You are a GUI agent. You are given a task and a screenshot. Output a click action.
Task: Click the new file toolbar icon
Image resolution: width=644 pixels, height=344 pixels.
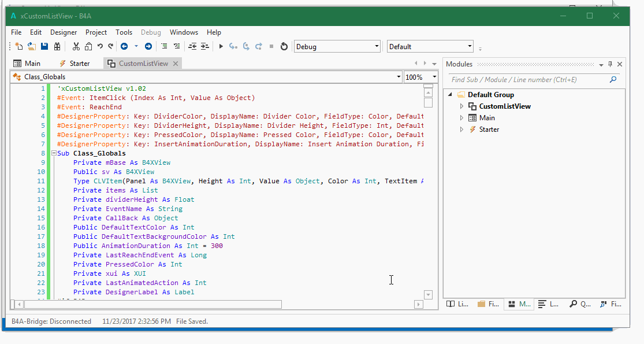(18, 47)
